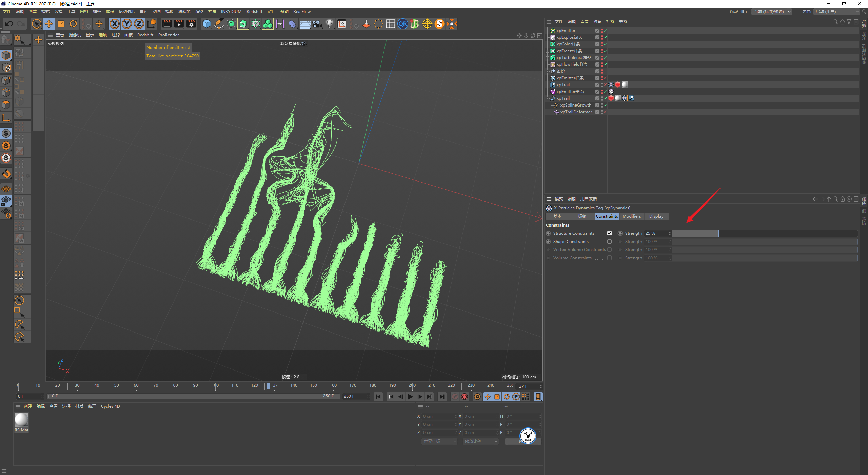Click the RS Mat material thumbnail
The image size is (868, 475).
click(x=21, y=420)
